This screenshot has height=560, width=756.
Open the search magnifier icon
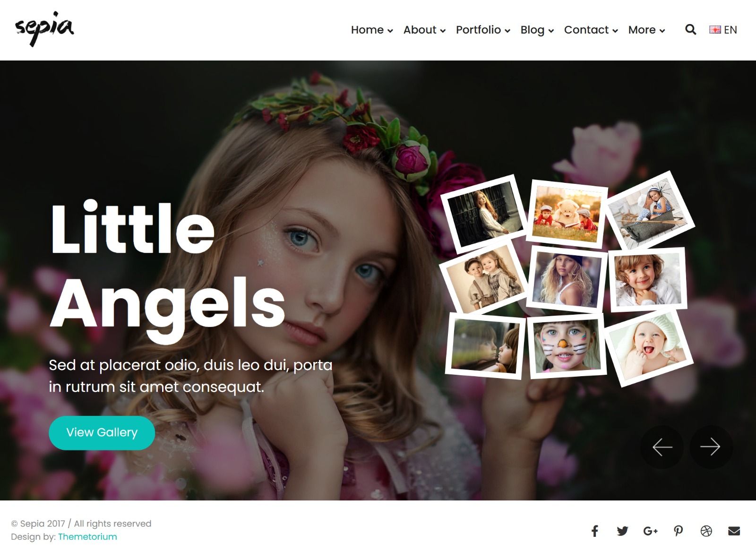click(690, 30)
